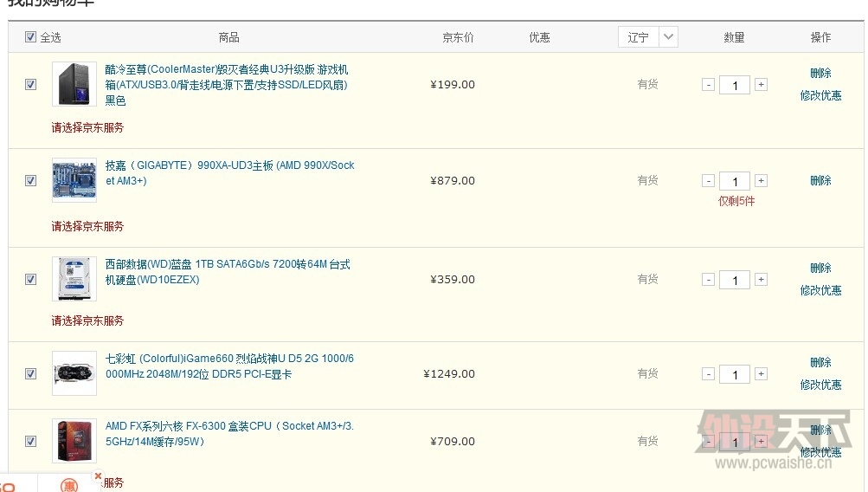Select 请选择京东服务 under the GIGABYTE motherboard
The image size is (868, 492).
tap(87, 227)
